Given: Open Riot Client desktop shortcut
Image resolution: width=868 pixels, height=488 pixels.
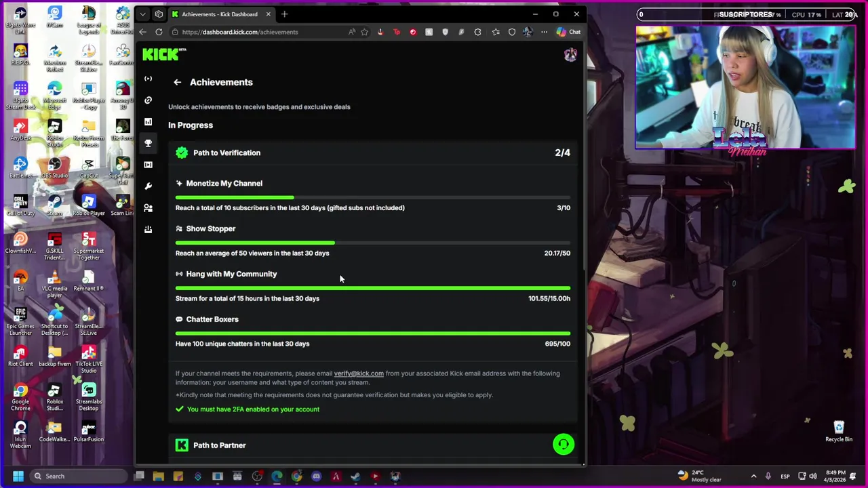Looking at the screenshot, I should [x=20, y=356].
